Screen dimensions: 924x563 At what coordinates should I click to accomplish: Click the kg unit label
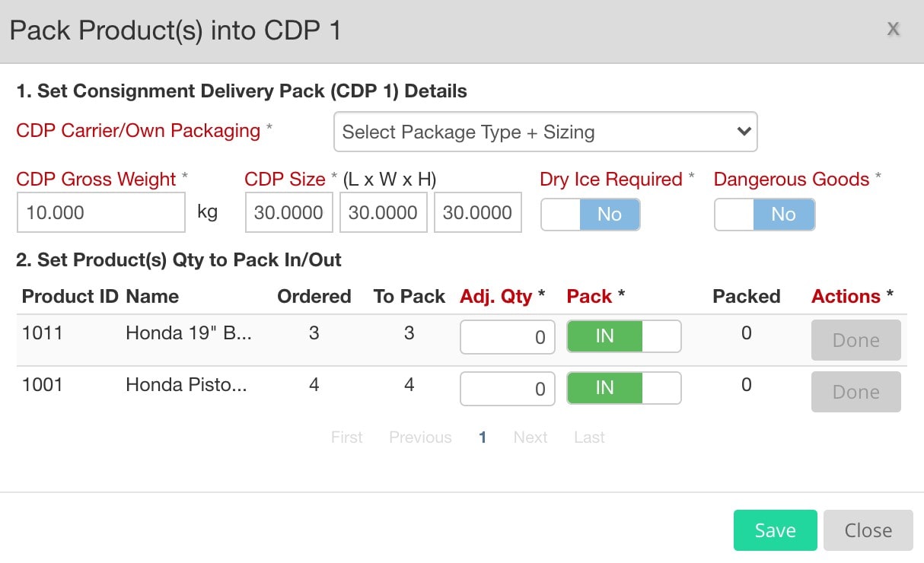pyautogui.click(x=208, y=212)
